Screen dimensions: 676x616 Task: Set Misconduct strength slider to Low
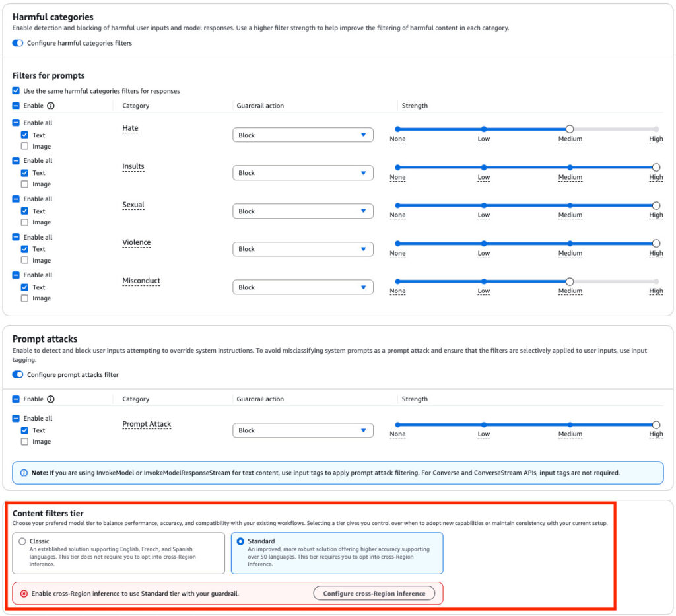484,281
